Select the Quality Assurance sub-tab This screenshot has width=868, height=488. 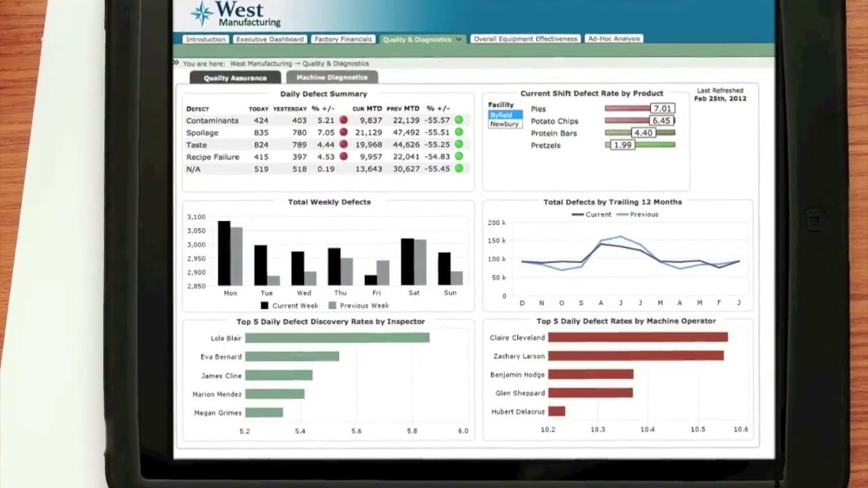[235, 78]
